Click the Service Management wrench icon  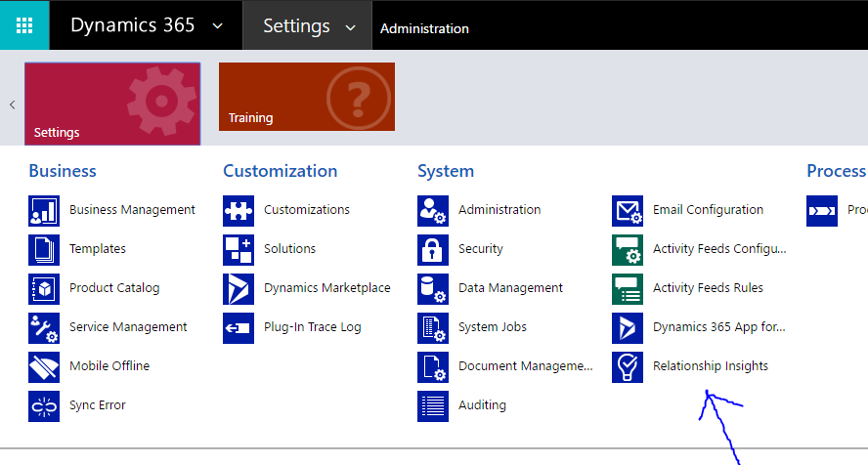[x=44, y=328]
